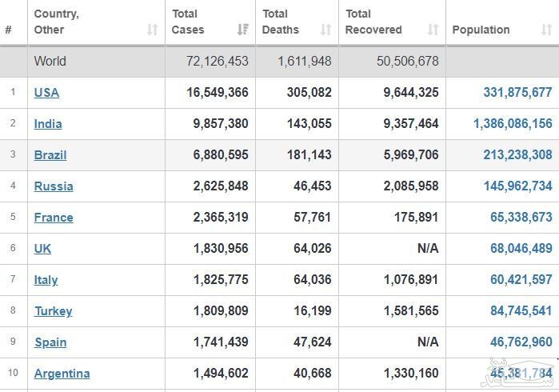559x392 pixels.
Task: Open the Italy country link
Action: 46,279
